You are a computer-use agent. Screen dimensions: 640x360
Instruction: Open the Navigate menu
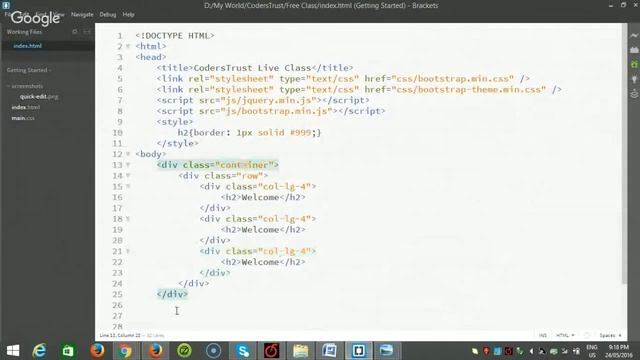[82, 14]
